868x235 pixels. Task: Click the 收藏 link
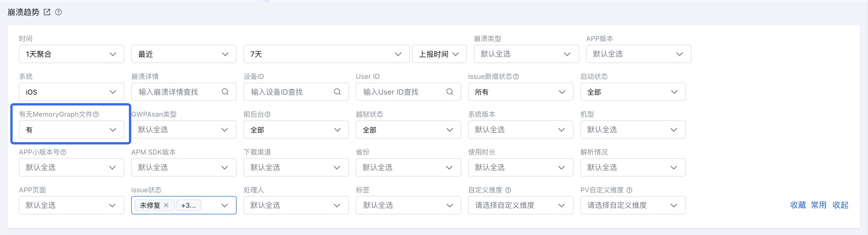[x=798, y=205]
